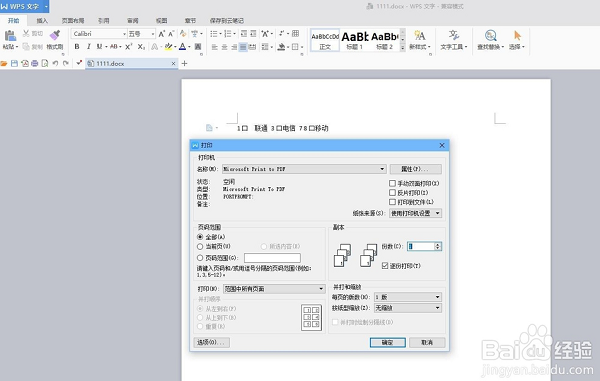Click the Redo arrow

[x=66, y=64]
